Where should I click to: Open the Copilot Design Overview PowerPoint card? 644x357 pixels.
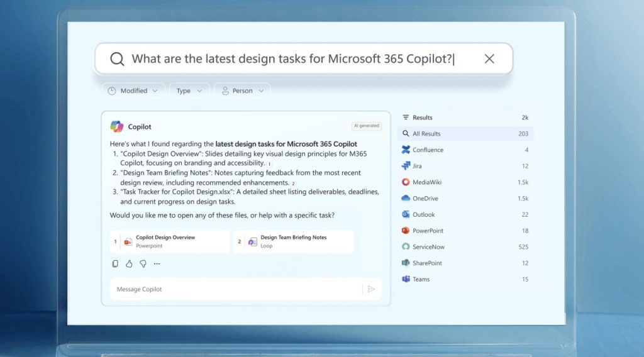pyautogui.click(x=170, y=241)
